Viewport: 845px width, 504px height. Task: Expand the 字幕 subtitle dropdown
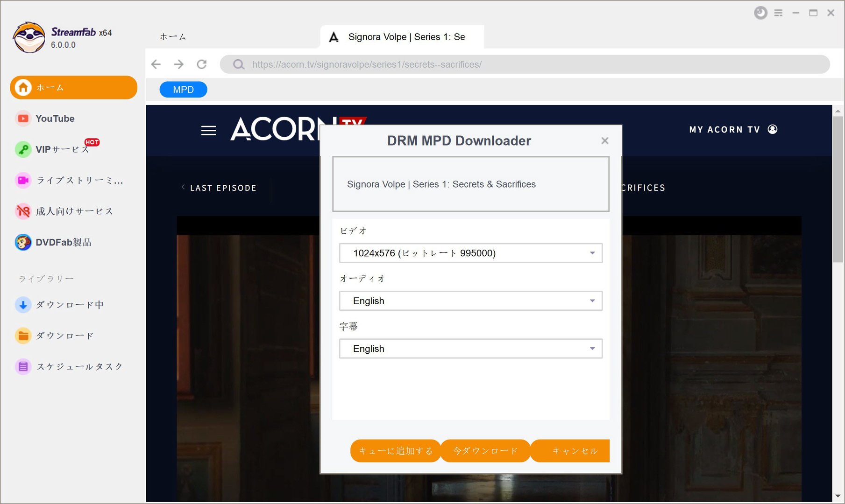[x=471, y=349]
